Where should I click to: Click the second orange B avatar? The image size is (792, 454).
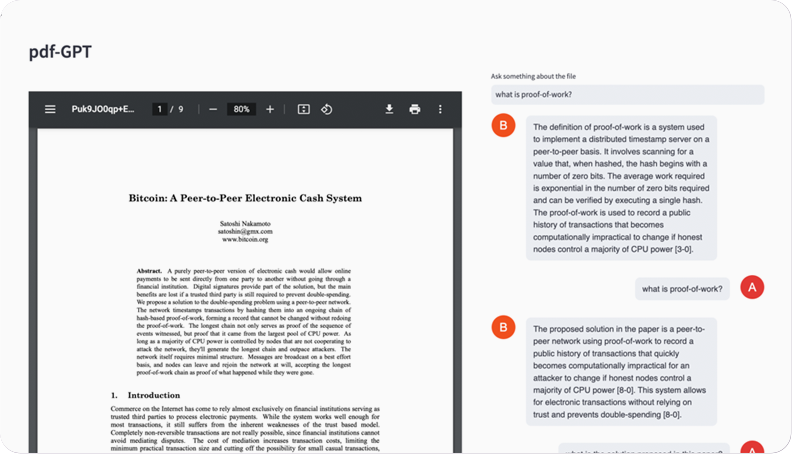tap(504, 327)
